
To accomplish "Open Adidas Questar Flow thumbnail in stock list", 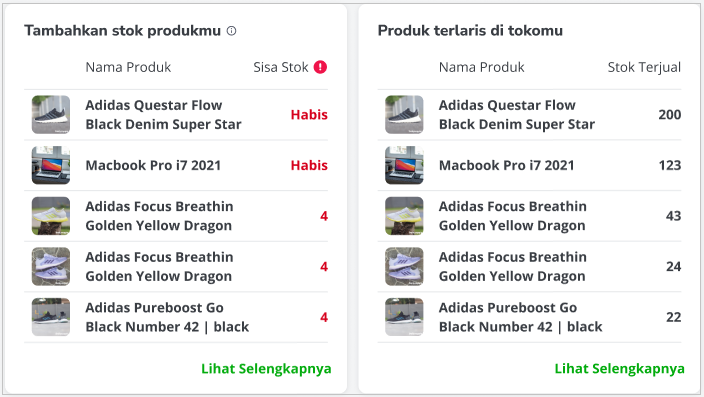I will [51, 115].
